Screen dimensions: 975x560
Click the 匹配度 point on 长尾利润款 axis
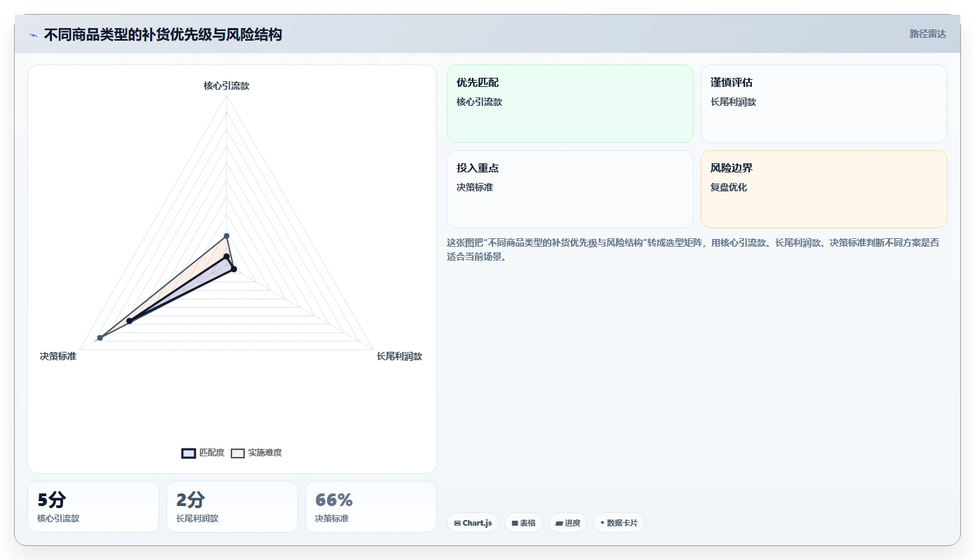[234, 269]
